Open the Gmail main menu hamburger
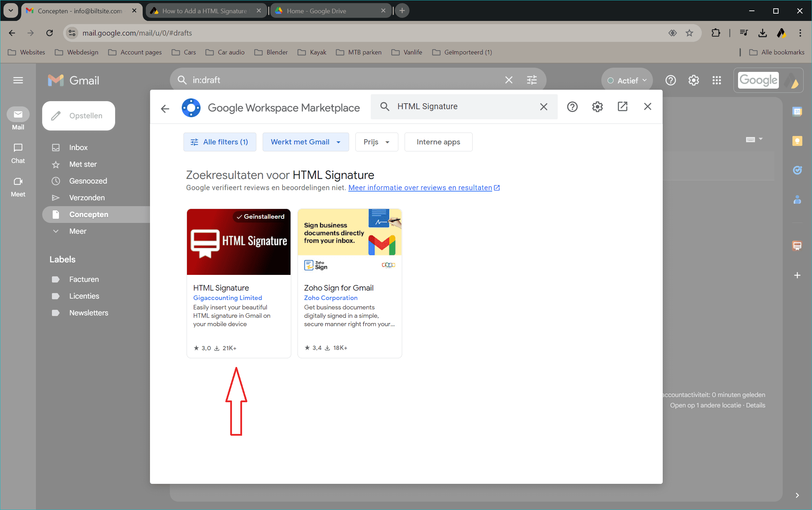This screenshot has height=510, width=812. (x=18, y=80)
